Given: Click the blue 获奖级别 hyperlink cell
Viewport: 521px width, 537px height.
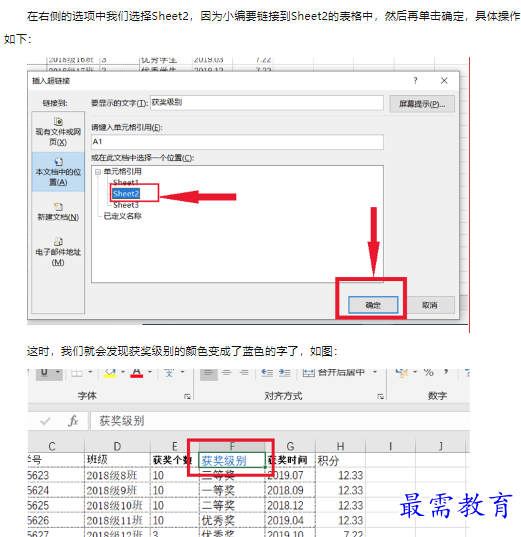Looking at the screenshot, I should click(232, 460).
